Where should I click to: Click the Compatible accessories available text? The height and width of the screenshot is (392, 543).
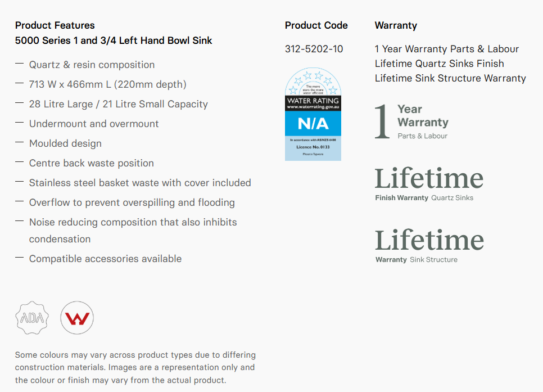point(105,259)
